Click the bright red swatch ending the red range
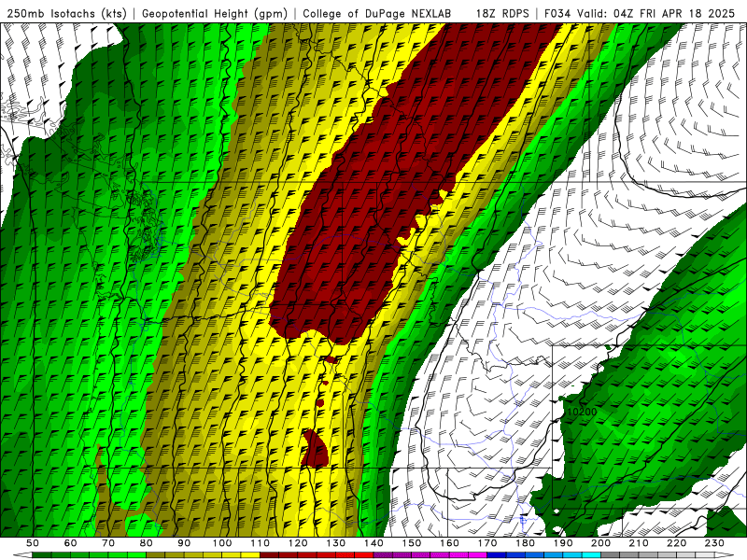The height and width of the screenshot is (560, 747). click(364, 555)
